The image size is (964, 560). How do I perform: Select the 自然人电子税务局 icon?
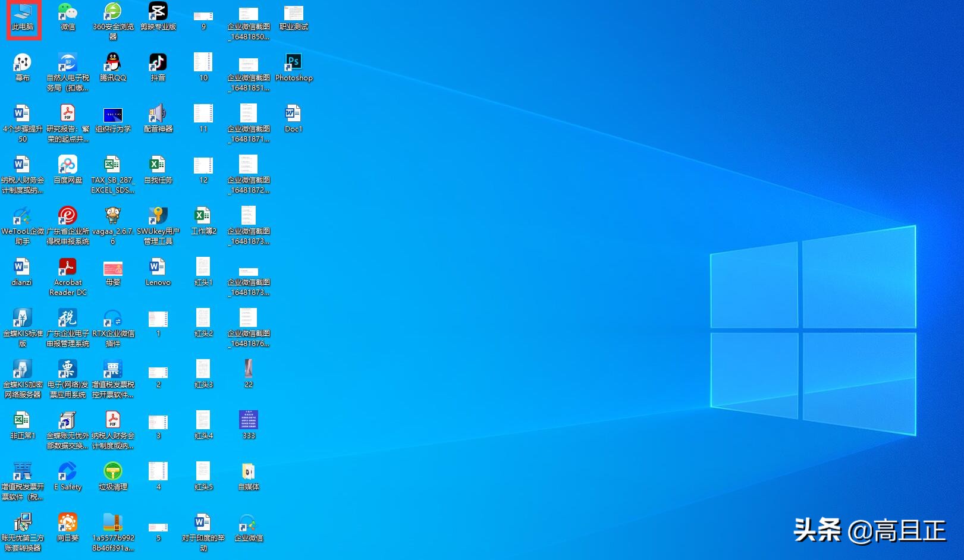[x=68, y=72]
